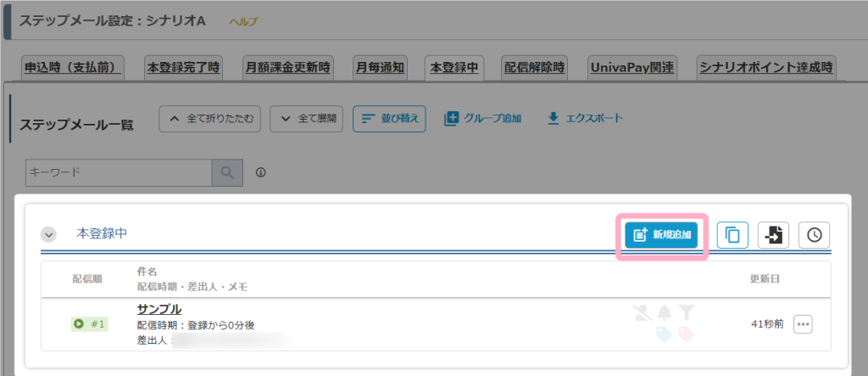Click 全て折りたたむ to collapse all
The height and width of the screenshot is (376, 868).
click(x=210, y=119)
